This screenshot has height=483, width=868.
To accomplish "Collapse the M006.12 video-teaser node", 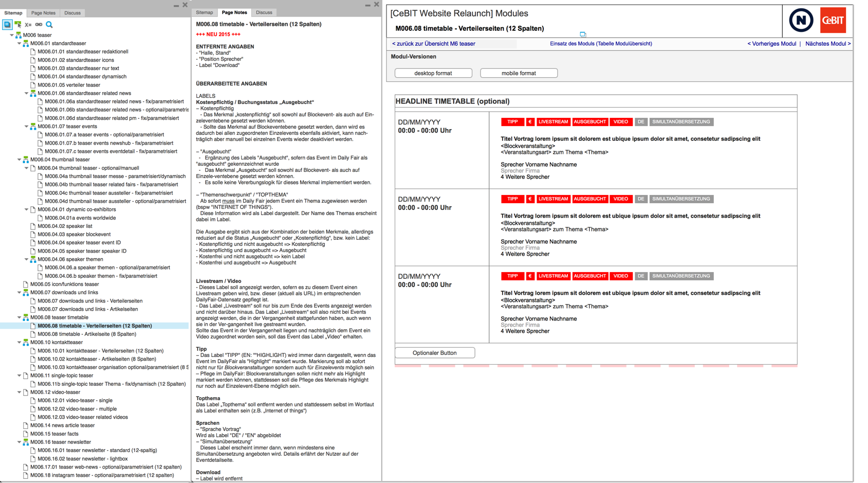I will point(19,392).
